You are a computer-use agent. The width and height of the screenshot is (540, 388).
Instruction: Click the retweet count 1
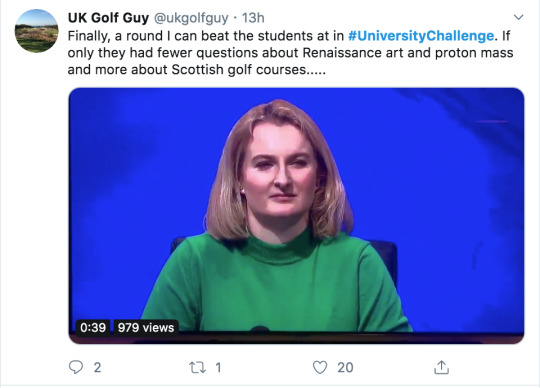pyautogui.click(x=218, y=368)
